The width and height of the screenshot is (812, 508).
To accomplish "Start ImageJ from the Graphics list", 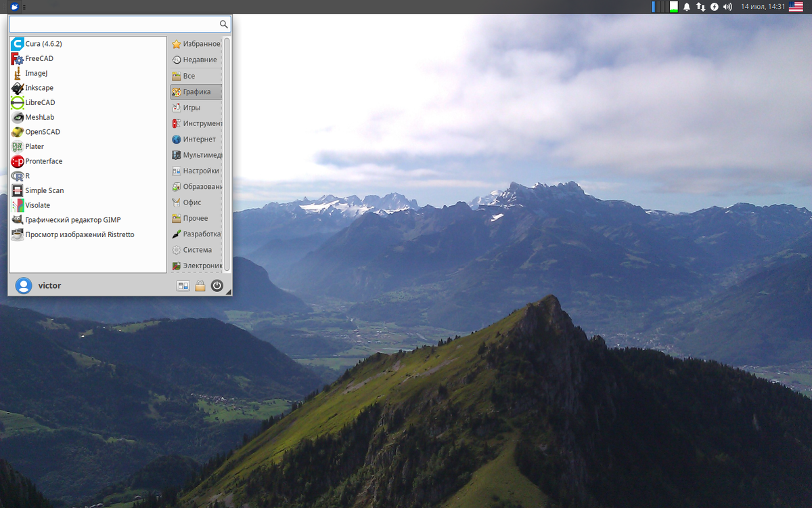I will click(x=88, y=73).
